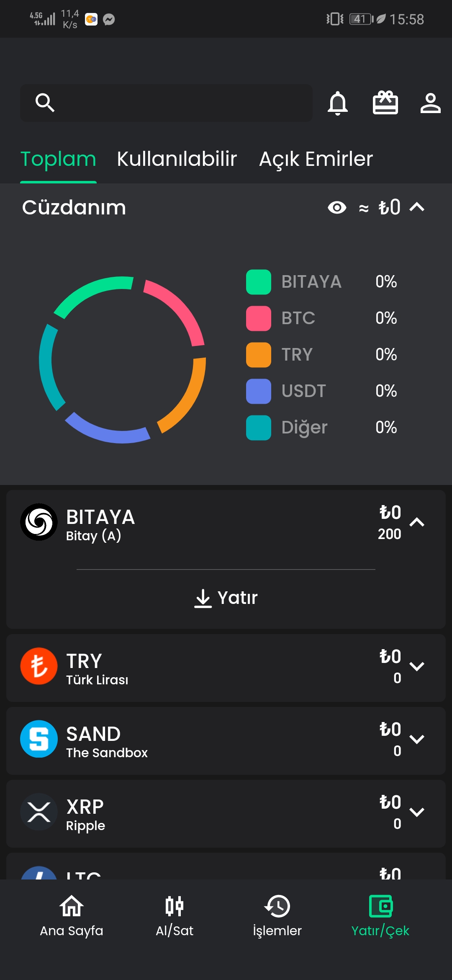Collapse the BITAYA asset row
This screenshot has height=980, width=452.
417,522
